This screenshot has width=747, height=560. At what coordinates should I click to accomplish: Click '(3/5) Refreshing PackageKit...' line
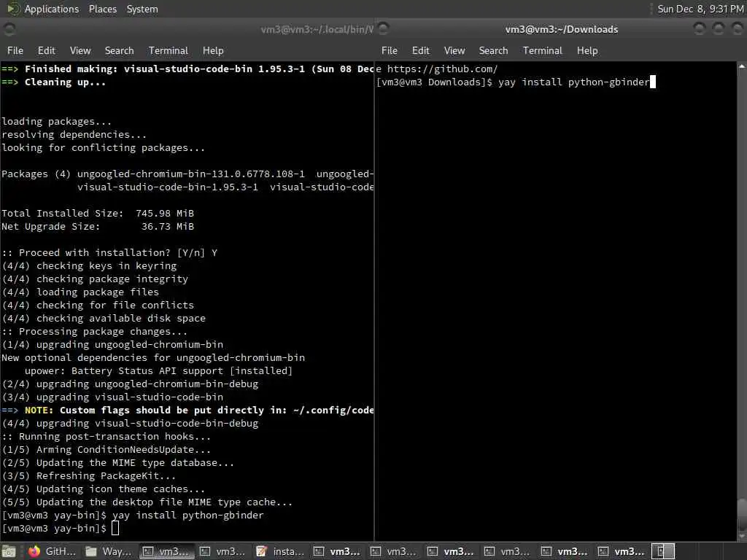click(x=88, y=475)
